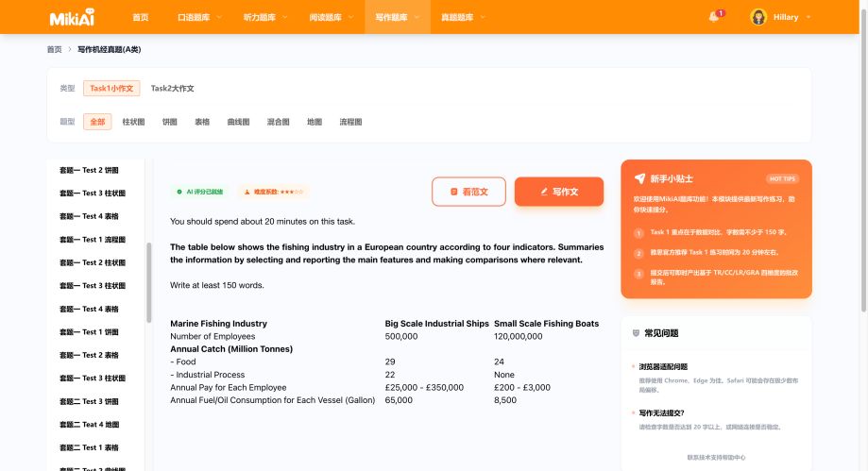Screen dimensions: 868x471
Task: Click the 看范文 button
Action: (x=468, y=192)
